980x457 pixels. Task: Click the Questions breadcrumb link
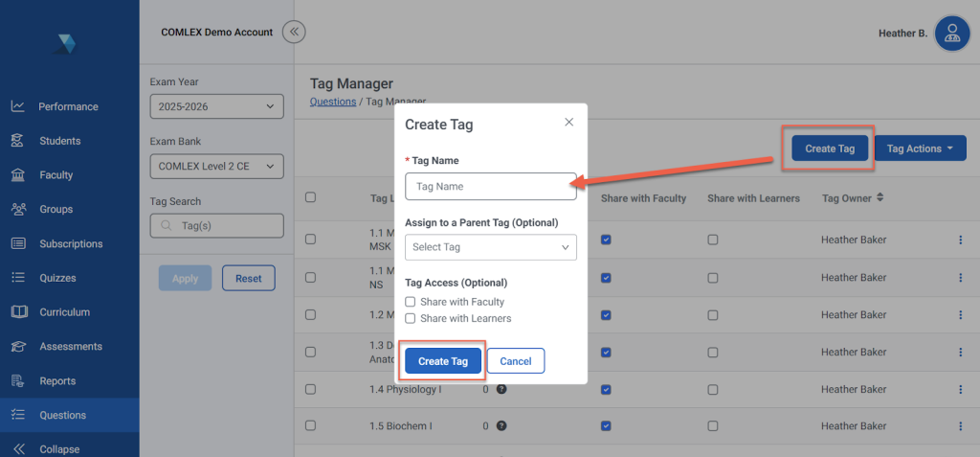[332, 102]
